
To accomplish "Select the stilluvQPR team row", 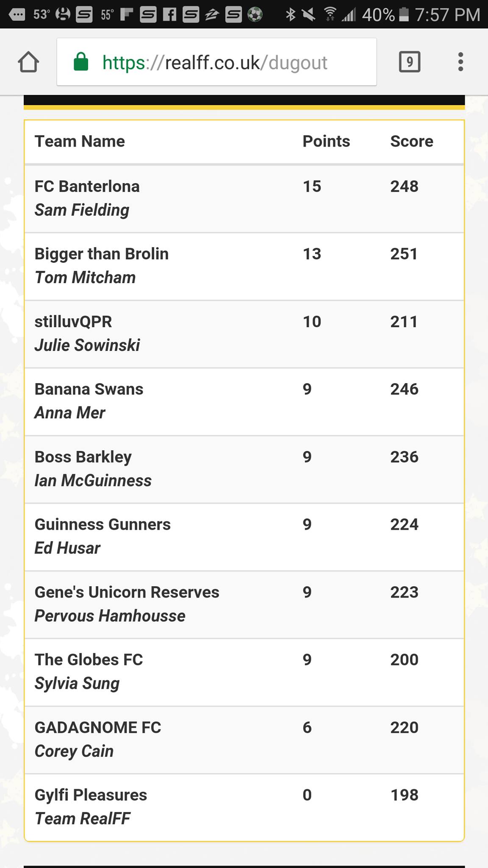I will pos(244,334).
